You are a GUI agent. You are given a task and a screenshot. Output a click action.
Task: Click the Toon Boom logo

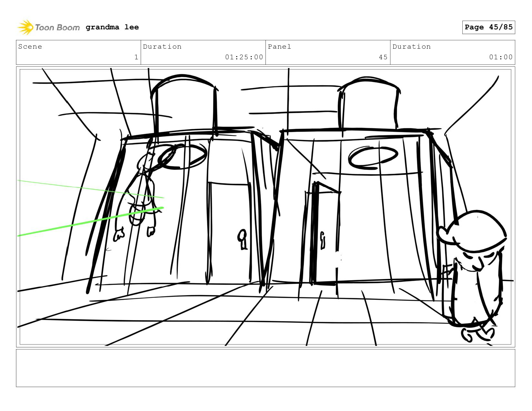pyautogui.click(x=48, y=27)
